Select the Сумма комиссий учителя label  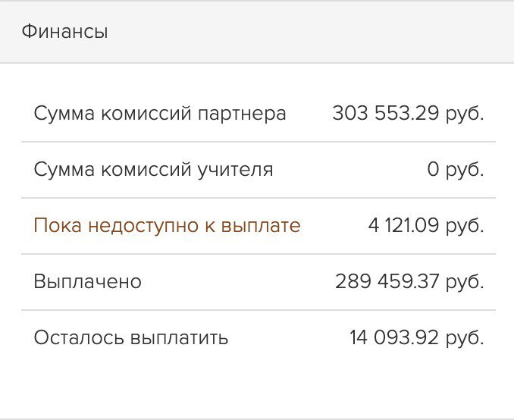click(153, 170)
